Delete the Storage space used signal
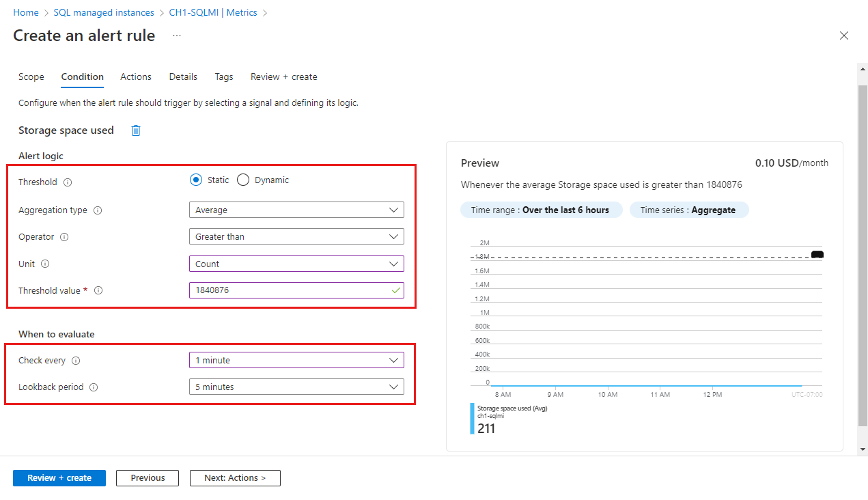Image resolution: width=868 pixels, height=500 pixels. click(x=136, y=130)
